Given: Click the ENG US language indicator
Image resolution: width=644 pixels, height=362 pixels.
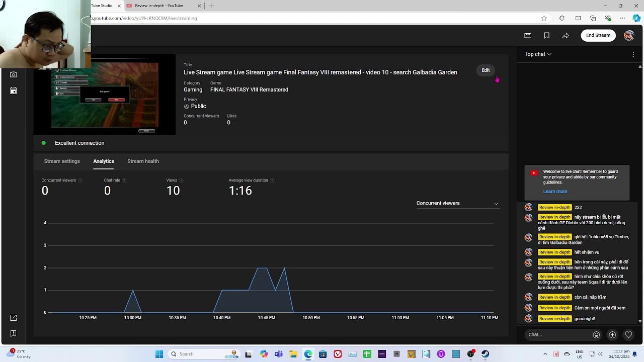Looking at the screenshot, I should (580, 354).
